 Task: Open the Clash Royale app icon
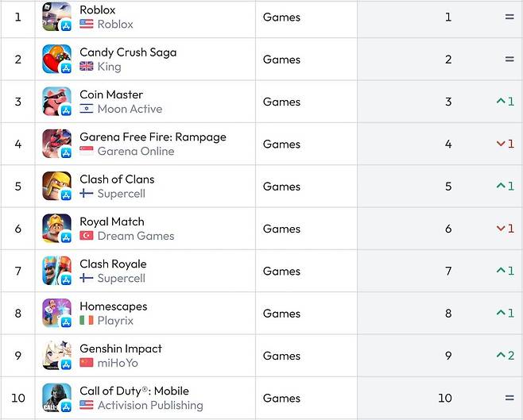tap(56, 271)
